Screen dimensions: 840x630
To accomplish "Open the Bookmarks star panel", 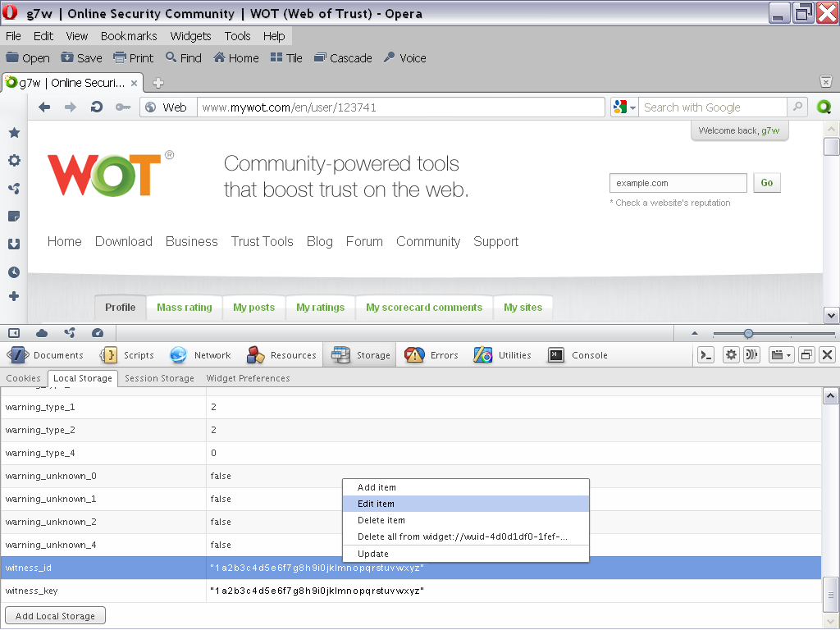I will click(x=14, y=132).
